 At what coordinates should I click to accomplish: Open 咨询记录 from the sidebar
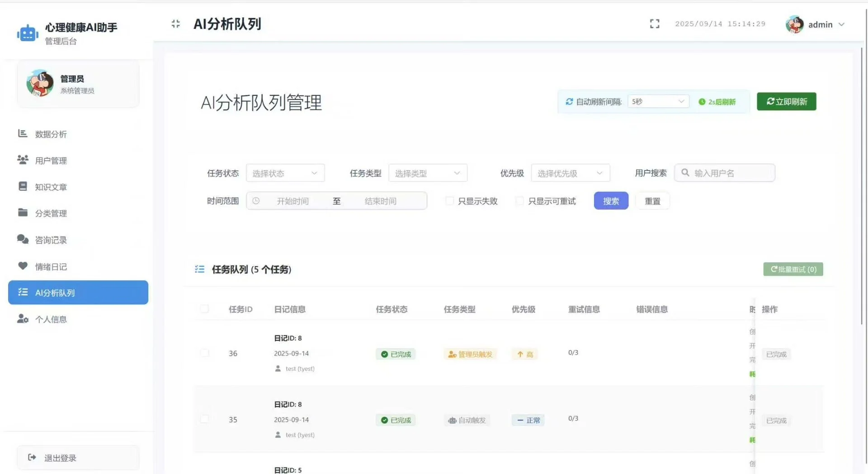pos(50,239)
